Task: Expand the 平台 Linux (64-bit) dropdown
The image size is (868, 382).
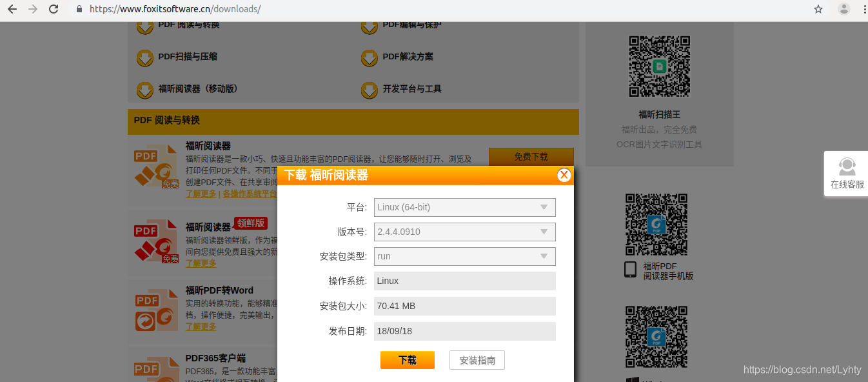Action: click(464, 207)
